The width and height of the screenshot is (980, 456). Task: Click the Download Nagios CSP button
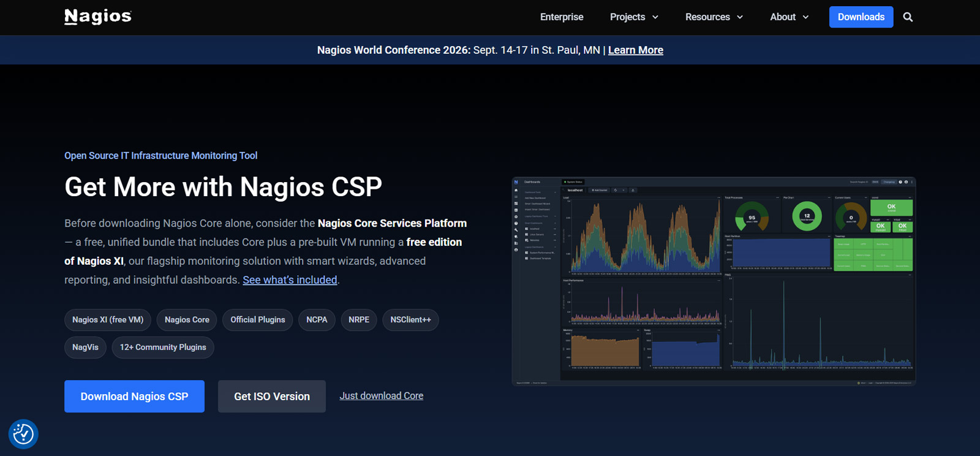click(134, 397)
